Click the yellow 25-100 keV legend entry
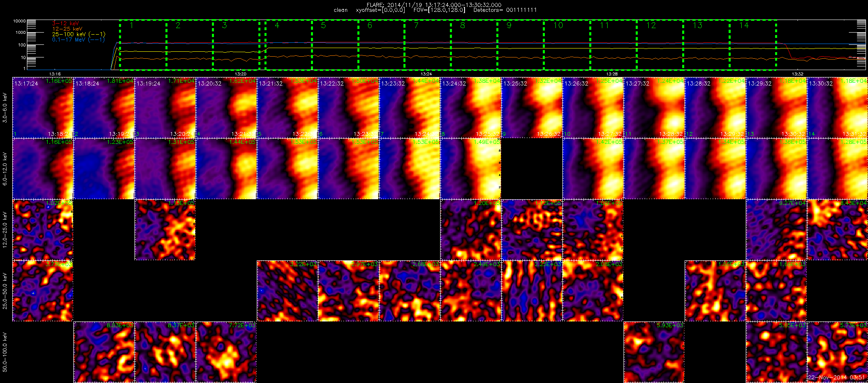The height and width of the screenshot is (383, 868). (x=79, y=34)
